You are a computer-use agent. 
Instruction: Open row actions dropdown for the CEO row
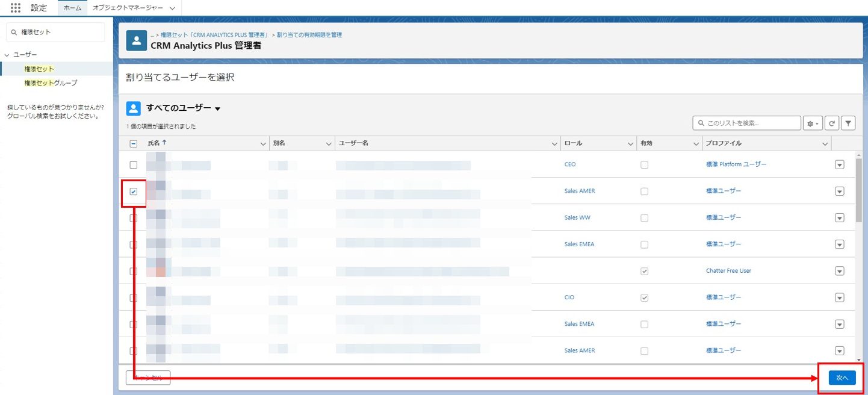click(x=840, y=165)
